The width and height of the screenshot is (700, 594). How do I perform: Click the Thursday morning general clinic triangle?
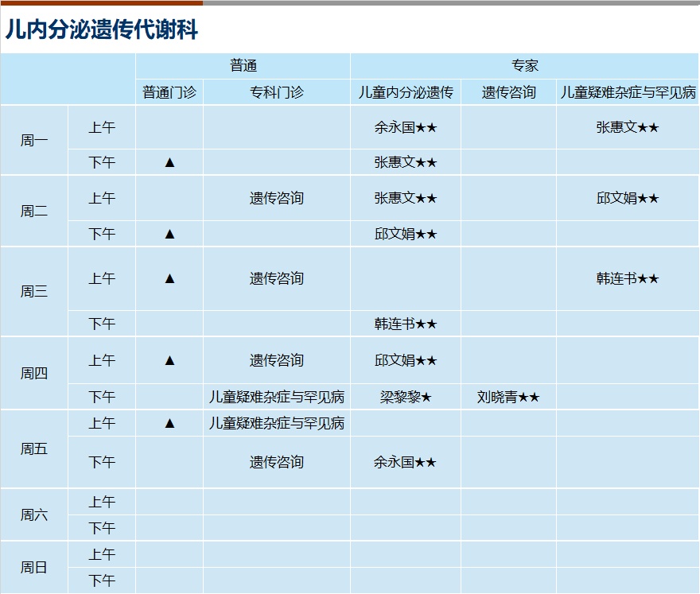coord(169,360)
